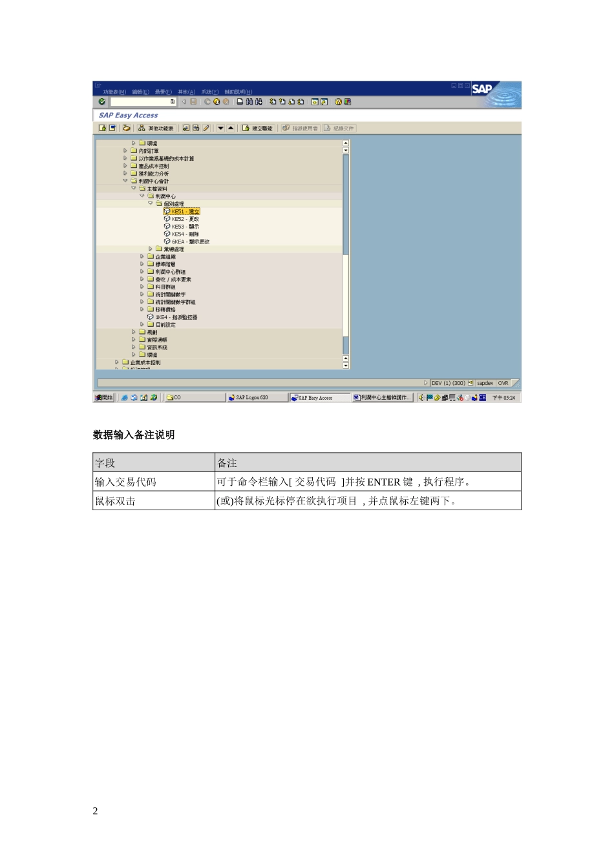
Task: Collapse the 主檔資料 folder
Action: 134,189
